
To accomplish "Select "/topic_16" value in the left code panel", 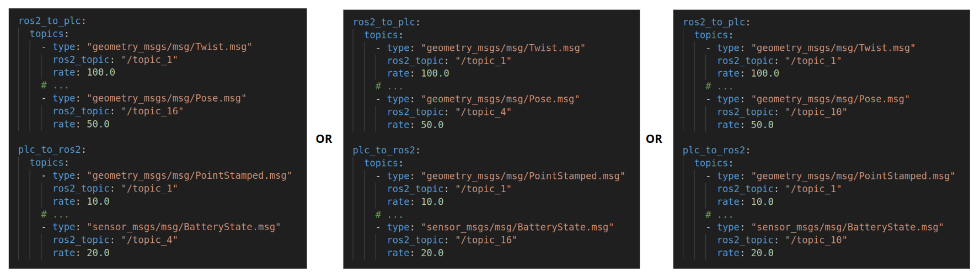I will [152, 111].
